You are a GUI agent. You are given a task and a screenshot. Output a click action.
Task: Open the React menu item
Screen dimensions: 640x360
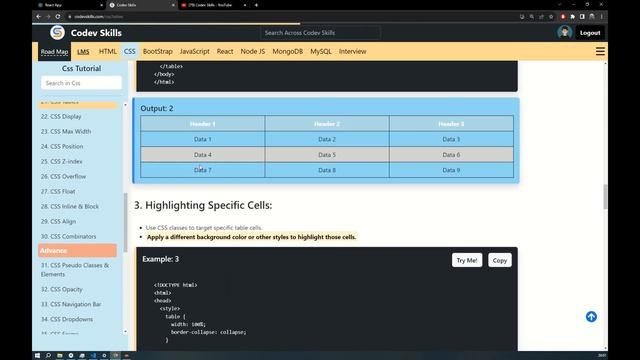point(225,51)
